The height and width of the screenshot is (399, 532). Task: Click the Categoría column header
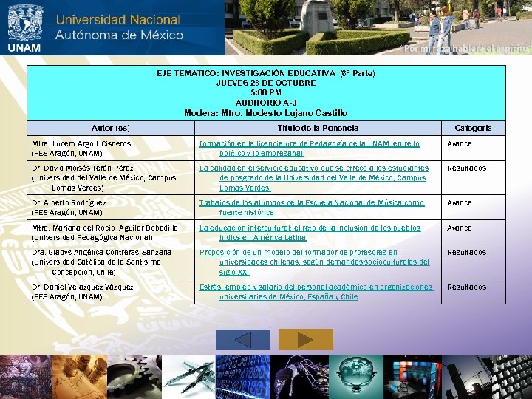click(x=473, y=128)
